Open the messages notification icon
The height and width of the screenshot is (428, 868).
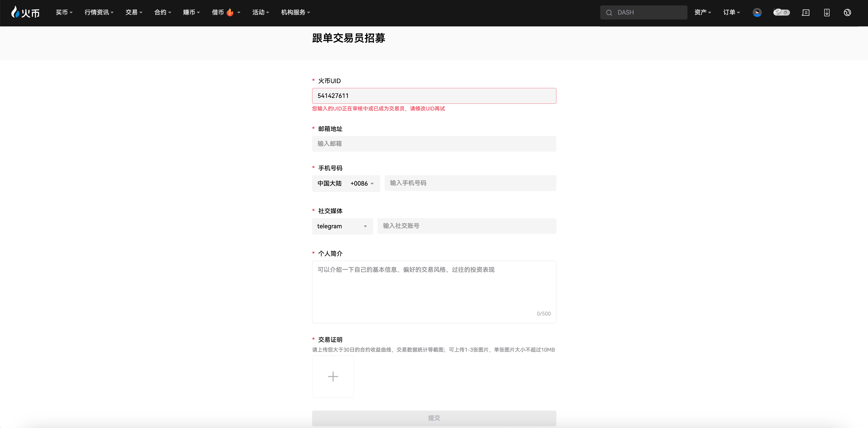[805, 12]
